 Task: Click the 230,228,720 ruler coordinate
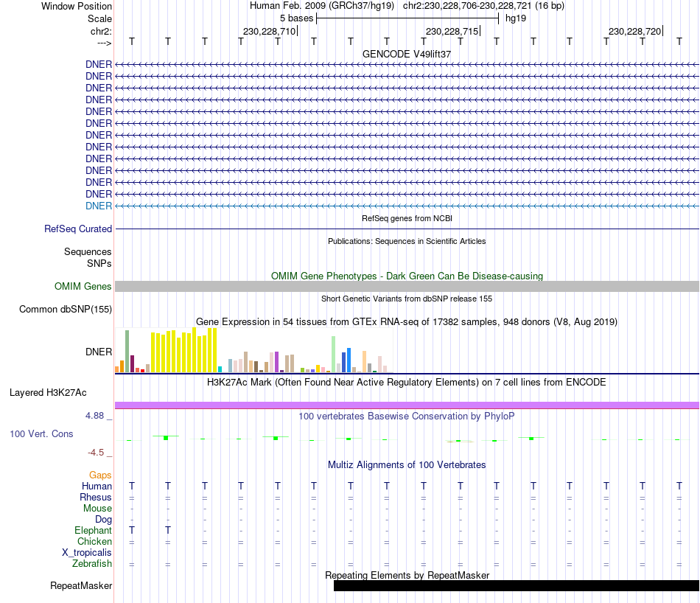point(634,31)
